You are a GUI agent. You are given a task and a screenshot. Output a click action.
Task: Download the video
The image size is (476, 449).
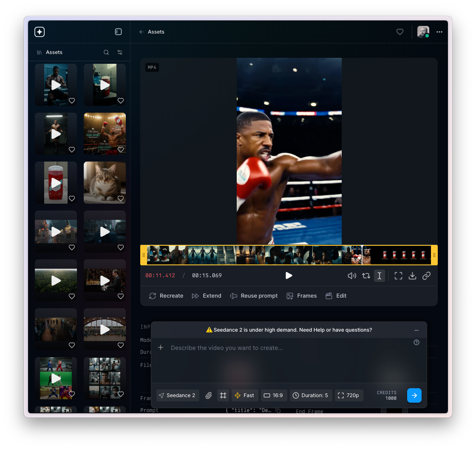click(x=412, y=276)
